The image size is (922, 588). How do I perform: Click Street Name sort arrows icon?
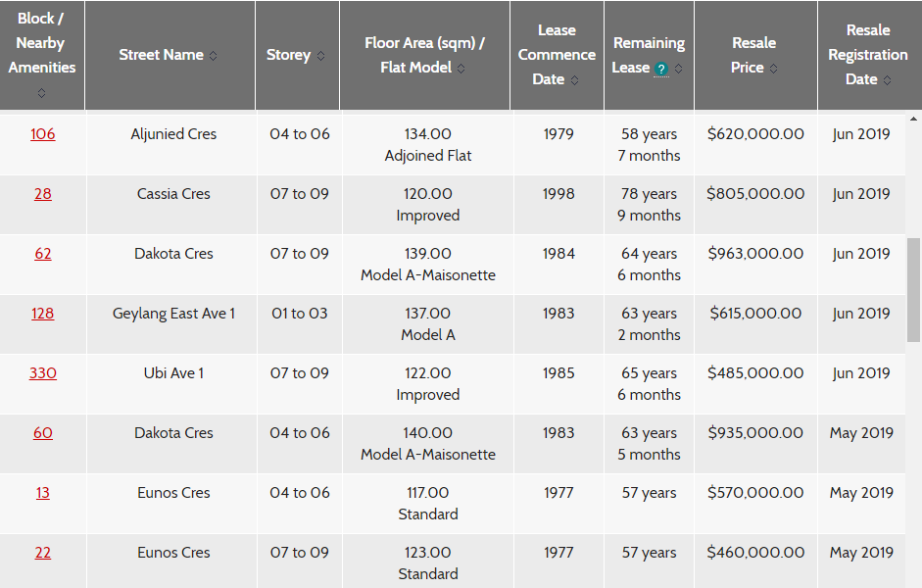[x=214, y=56]
